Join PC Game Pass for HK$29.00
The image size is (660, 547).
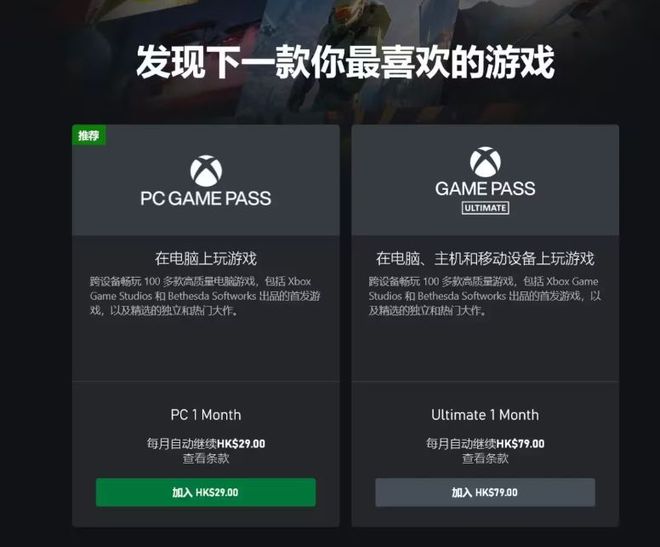pos(206,492)
